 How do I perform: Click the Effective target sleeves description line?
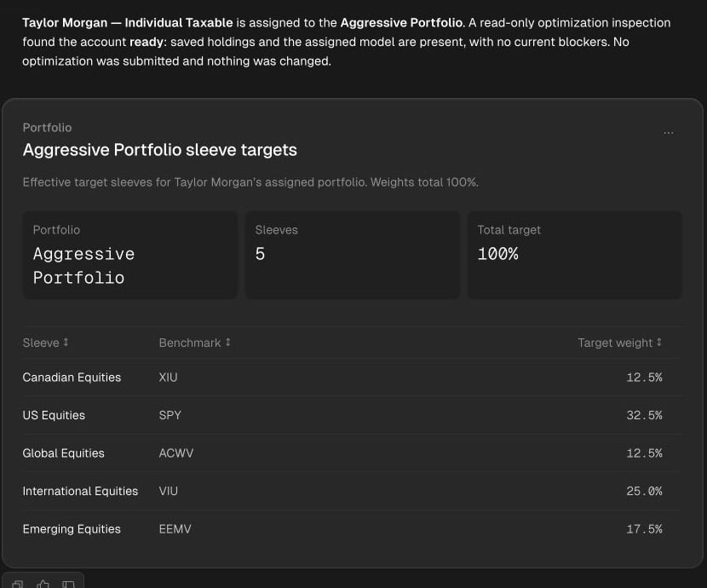click(250, 182)
